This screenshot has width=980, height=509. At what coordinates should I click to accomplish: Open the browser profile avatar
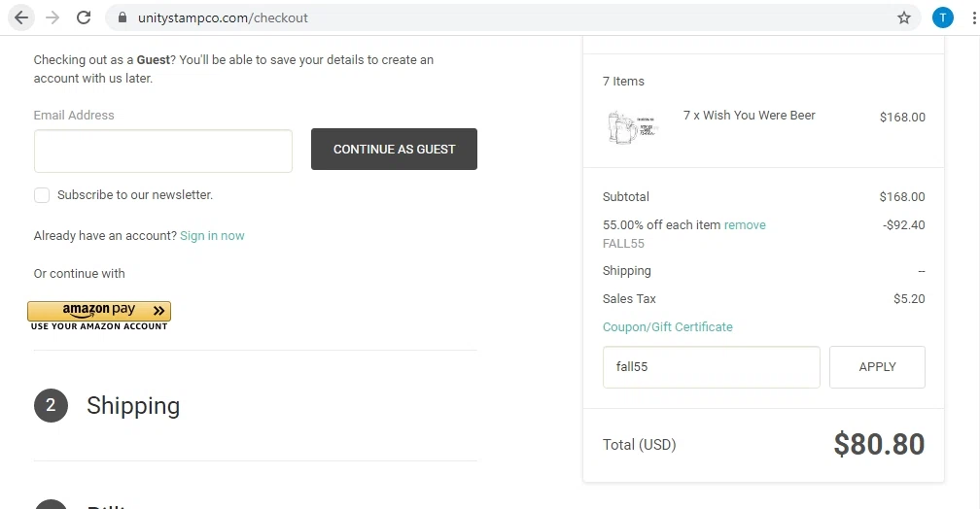click(x=942, y=17)
